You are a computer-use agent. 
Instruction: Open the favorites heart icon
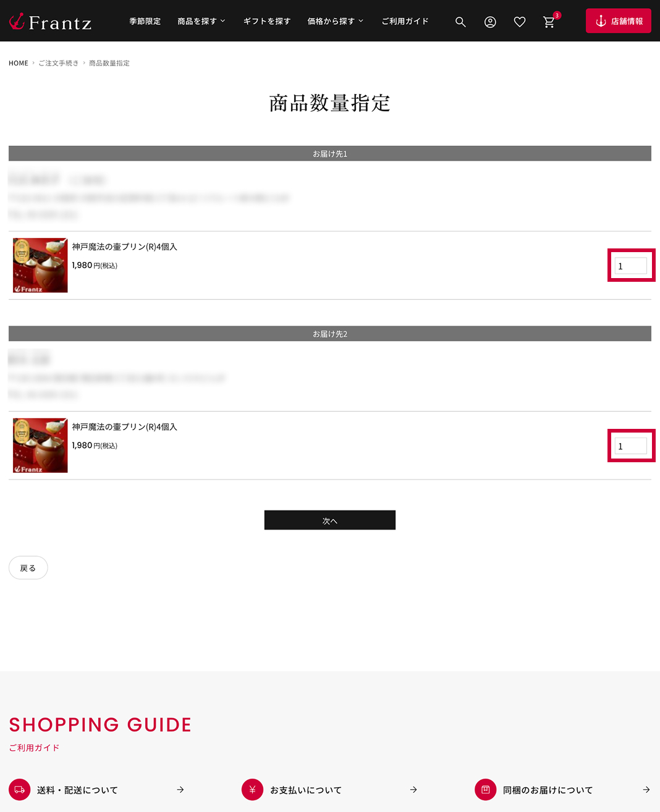(520, 22)
